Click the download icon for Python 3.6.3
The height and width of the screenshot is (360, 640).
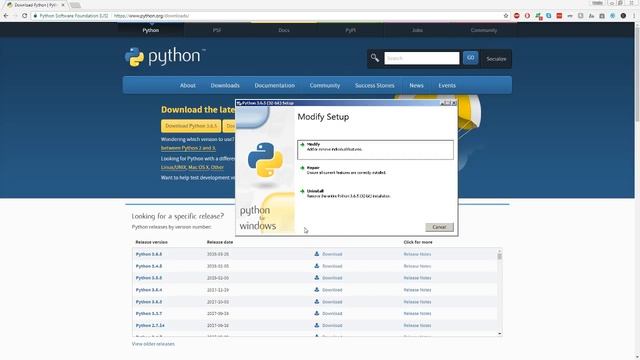[x=317, y=302]
